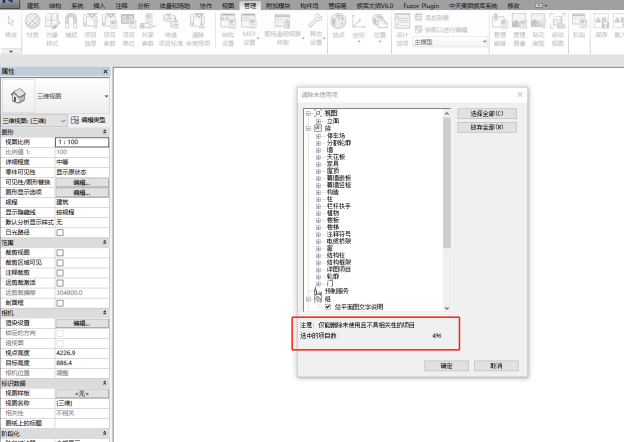Click the 3D view house thumbnail icon

coord(20,95)
